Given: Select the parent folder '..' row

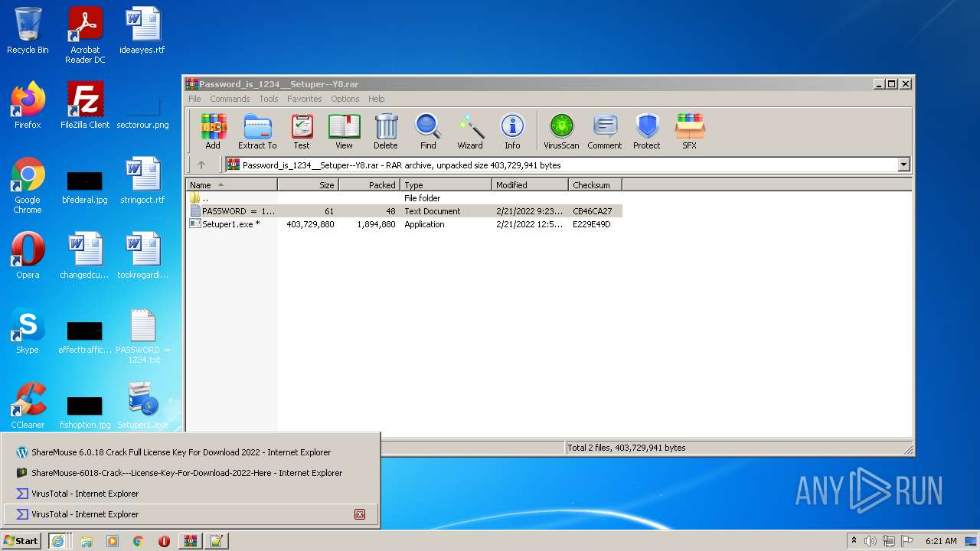Looking at the screenshot, I should coord(404,198).
